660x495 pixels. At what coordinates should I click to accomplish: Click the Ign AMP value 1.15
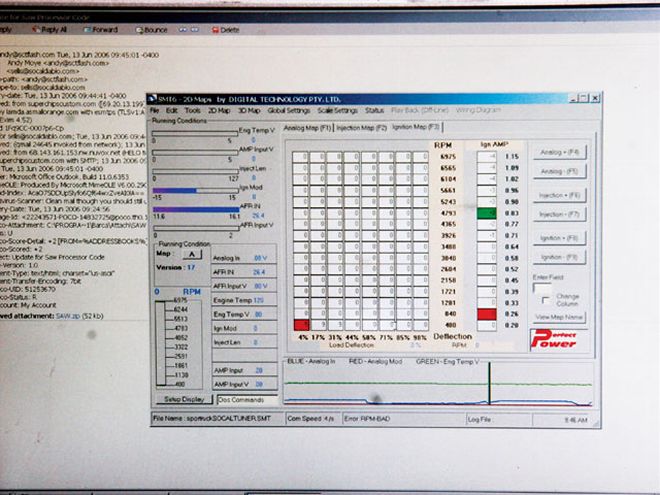pyautogui.click(x=512, y=157)
